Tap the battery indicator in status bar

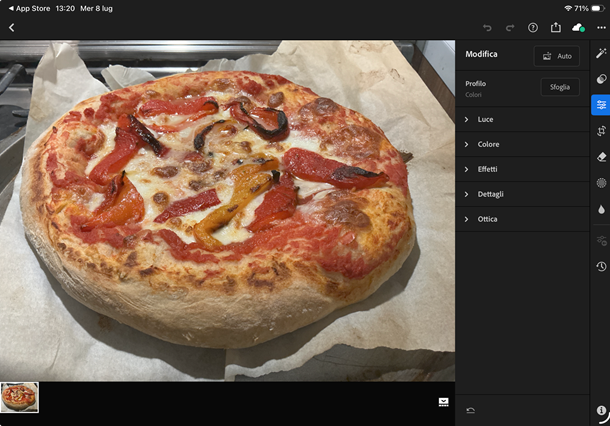coord(598,8)
